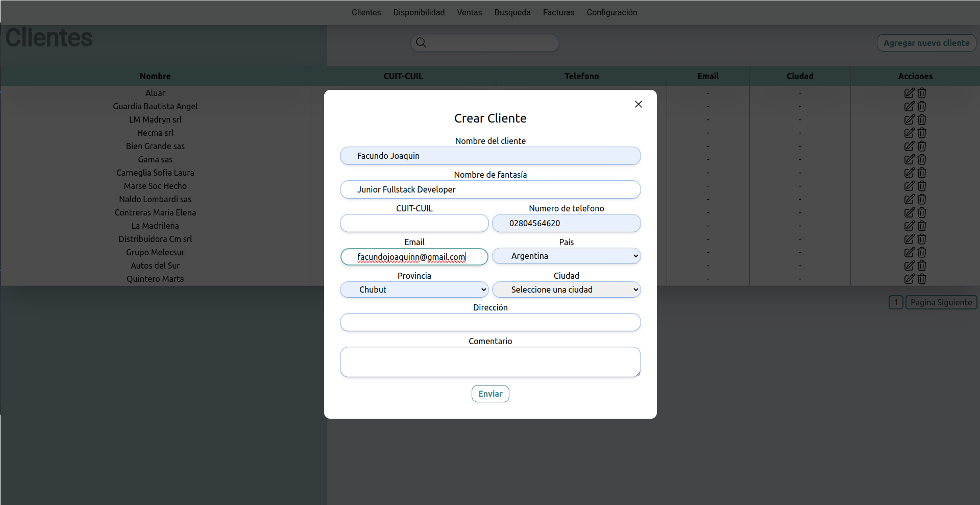Select the Grupo Melecsur row name
Image resolution: width=980 pixels, height=505 pixels.
coord(155,252)
